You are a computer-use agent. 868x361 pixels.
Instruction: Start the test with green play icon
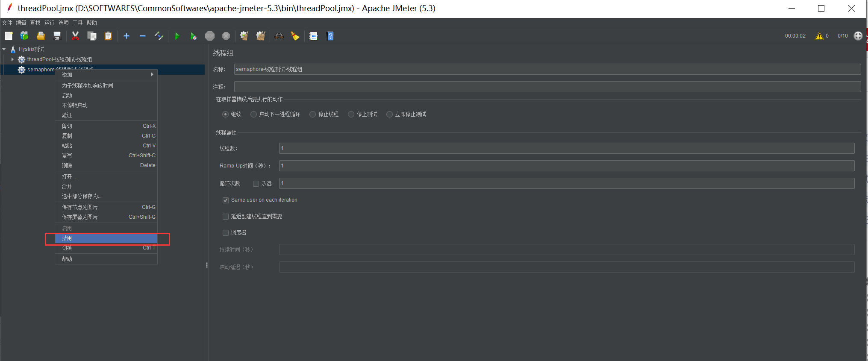[x=177, y=36]
